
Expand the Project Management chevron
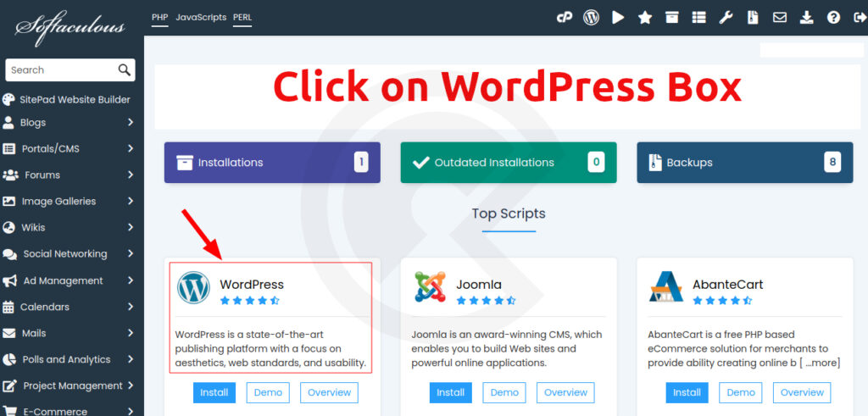click(x=131, y=385)
